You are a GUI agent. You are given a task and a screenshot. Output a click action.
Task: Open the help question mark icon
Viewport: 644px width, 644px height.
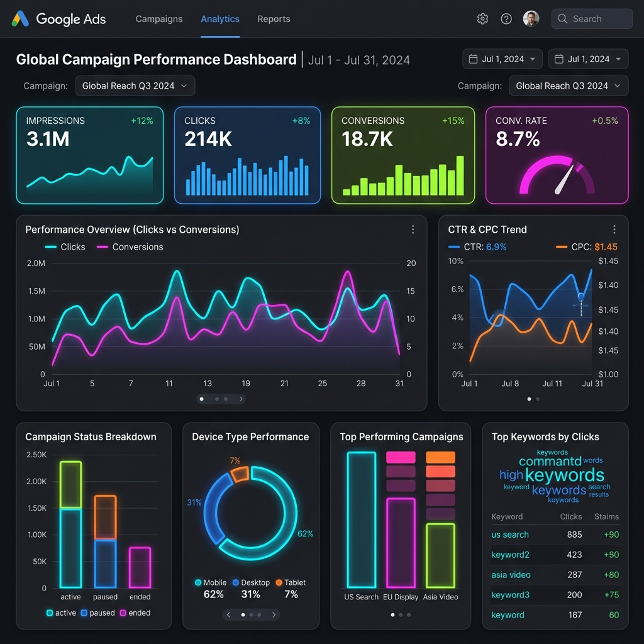click(x=506, y=19)
